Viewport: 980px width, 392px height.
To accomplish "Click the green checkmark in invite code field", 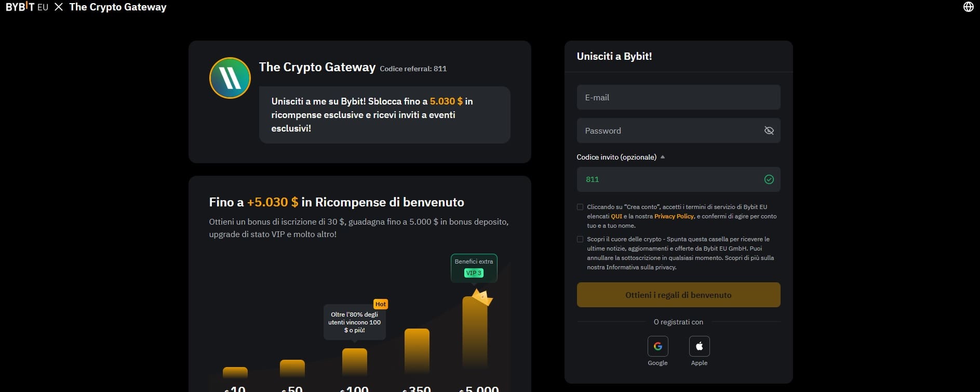I will point(769,179).
